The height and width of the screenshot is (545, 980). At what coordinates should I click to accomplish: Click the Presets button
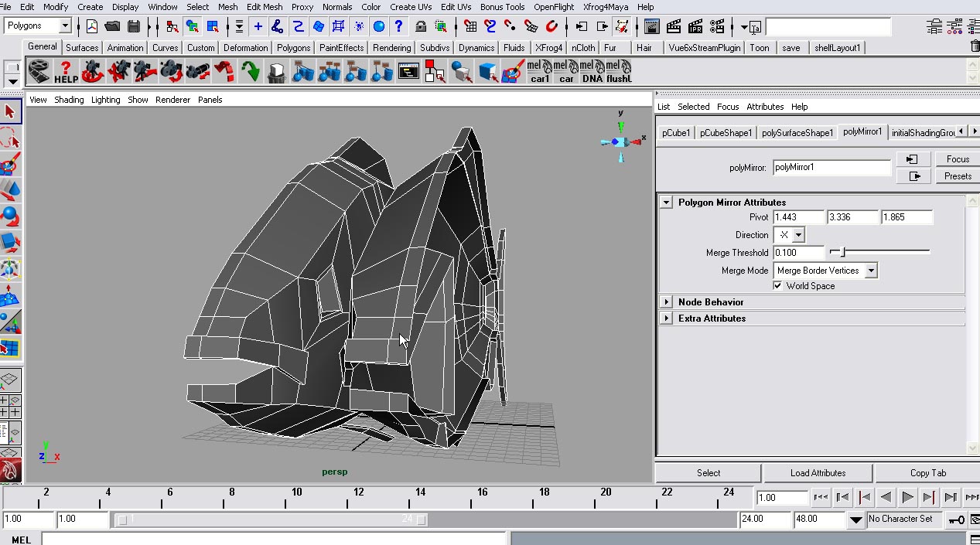(x=958, y=176)
